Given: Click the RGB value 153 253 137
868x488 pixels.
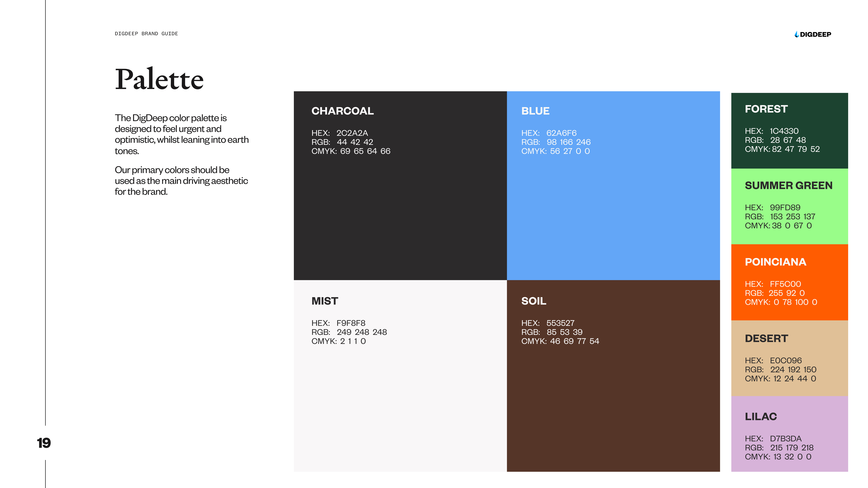Looking at the screenshot, I should point(793,217).
